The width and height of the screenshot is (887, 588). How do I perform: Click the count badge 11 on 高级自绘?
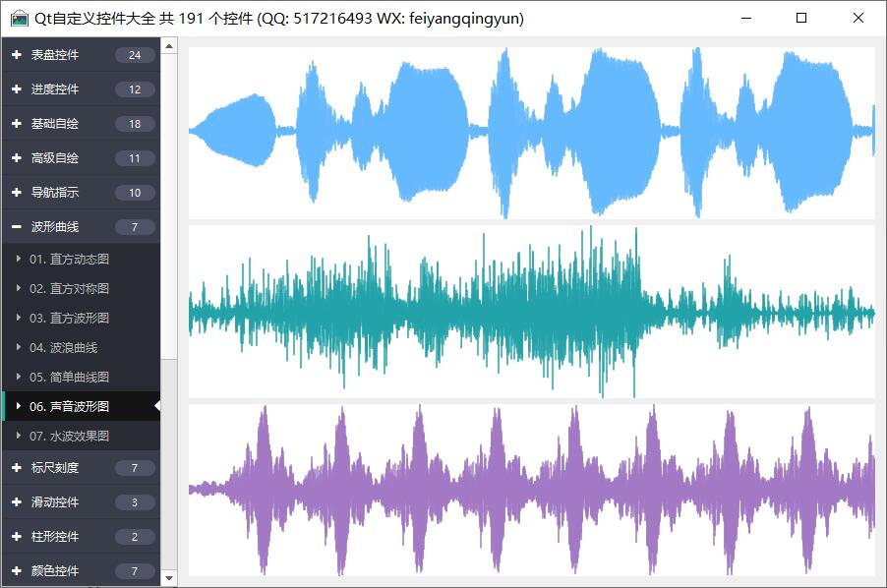(135, 158)
